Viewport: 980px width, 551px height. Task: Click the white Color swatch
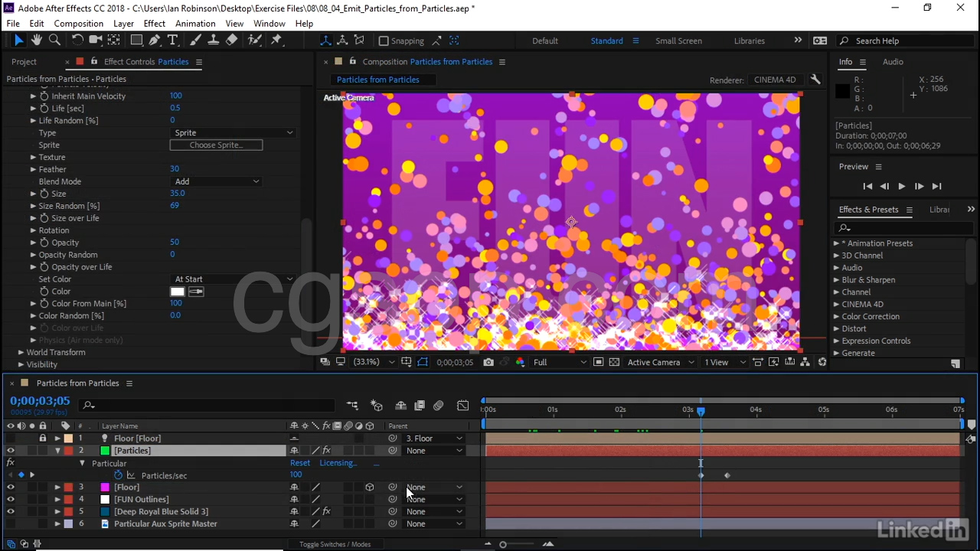tap(178, 292)
